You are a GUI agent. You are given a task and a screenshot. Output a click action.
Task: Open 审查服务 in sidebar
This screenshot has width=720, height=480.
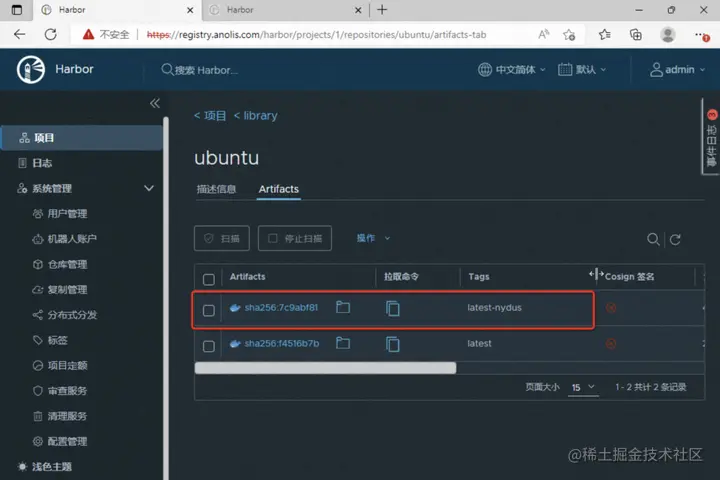[x=60, y=391]
